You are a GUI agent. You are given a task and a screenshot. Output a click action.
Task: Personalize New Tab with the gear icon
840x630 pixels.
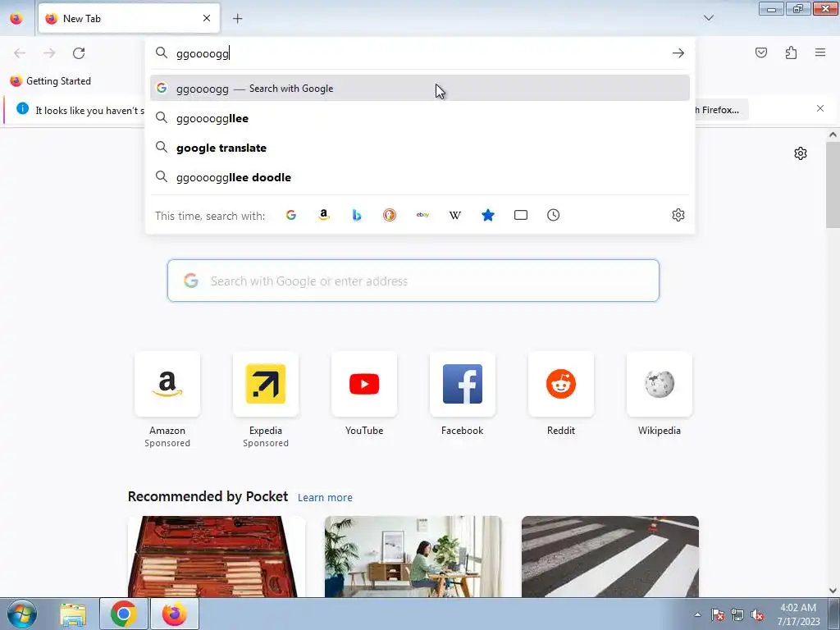801,153
